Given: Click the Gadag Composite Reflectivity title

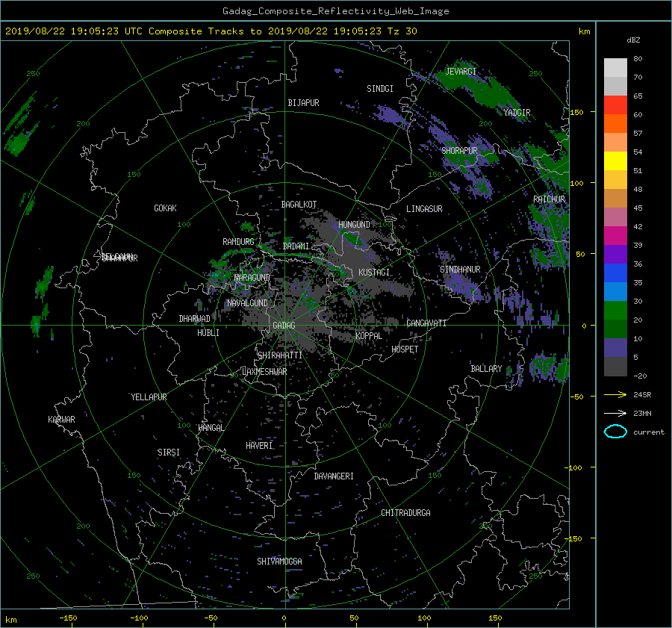Looking at the screenshot, I should [x=335, y=11].
